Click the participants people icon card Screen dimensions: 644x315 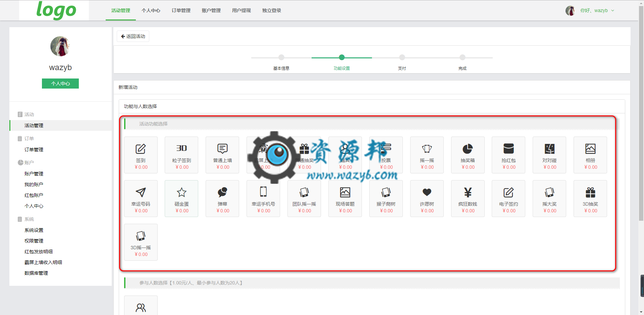(x=141, y=306)
